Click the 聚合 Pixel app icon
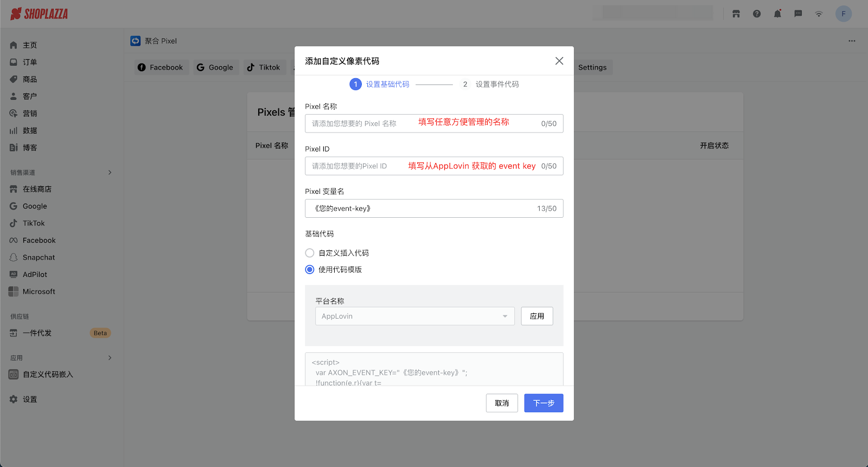The width and height of the screenshot is (868, 467). [136, 41]
